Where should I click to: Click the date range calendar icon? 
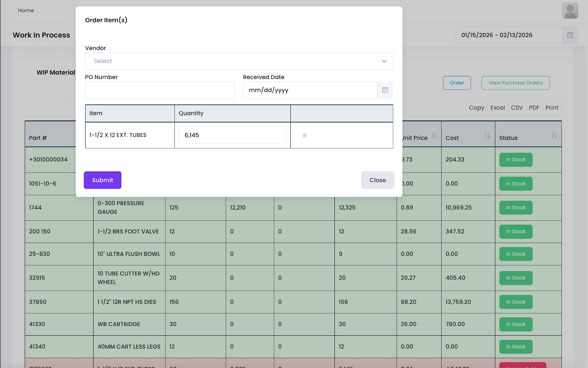(x=570, y=35)
